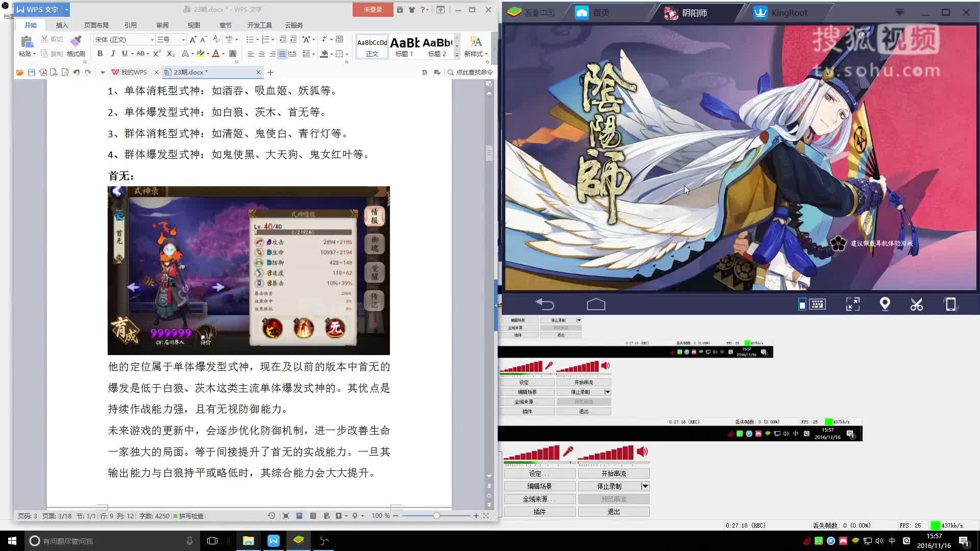Click the 全域来源... button
Image resolution: width=980 pixels, height=551 pixels.
[540, 499]
